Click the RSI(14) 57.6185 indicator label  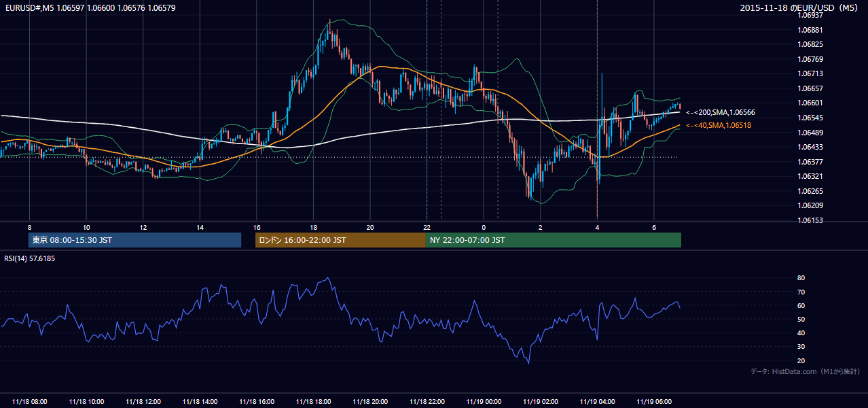click(29, 258)
